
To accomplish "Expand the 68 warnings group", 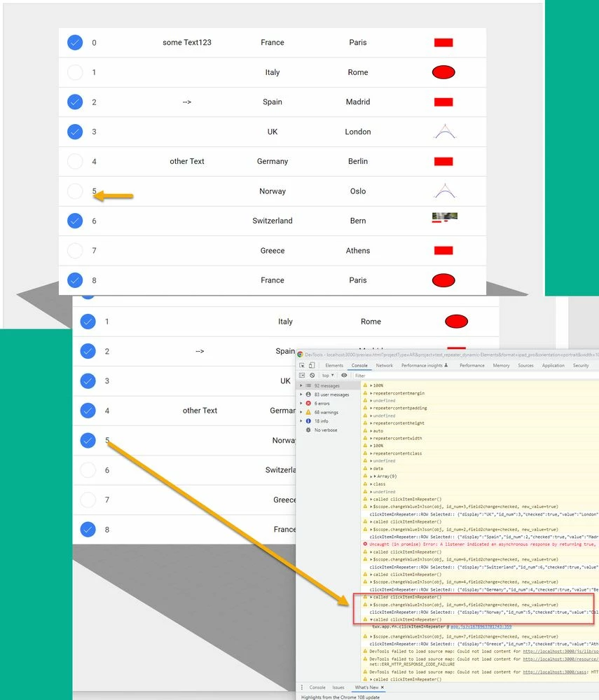I will 301,412.
